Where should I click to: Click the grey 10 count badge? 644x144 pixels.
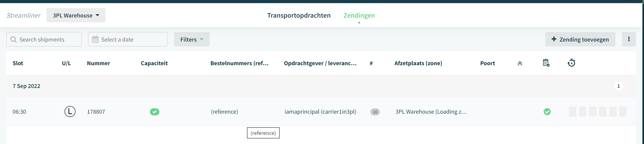375,112
